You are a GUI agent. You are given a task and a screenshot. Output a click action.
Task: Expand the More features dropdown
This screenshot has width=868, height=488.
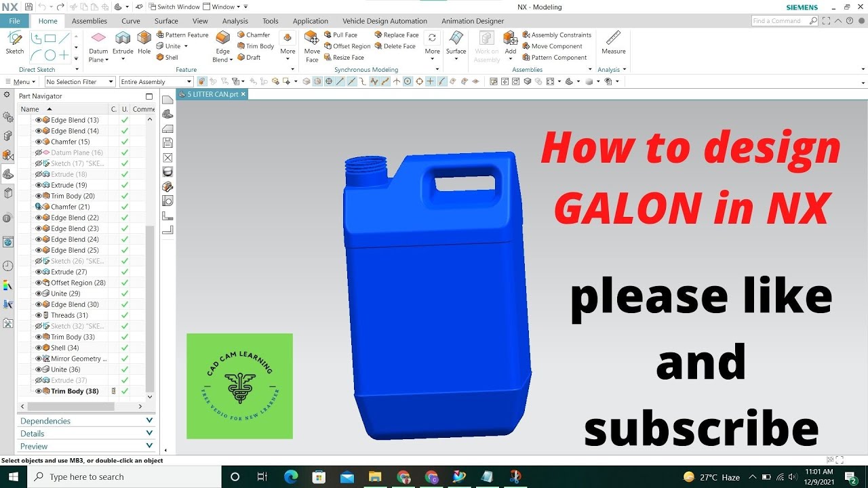coord(288,46)
